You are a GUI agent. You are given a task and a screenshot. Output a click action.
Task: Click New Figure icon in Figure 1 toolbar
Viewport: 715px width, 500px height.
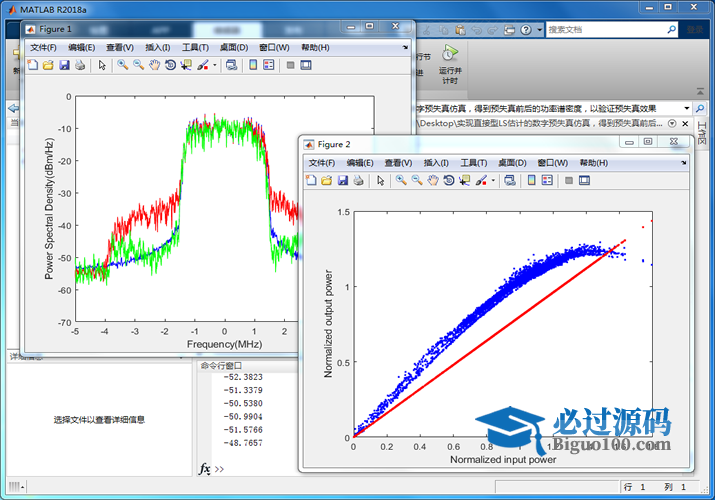coord(32,65)
